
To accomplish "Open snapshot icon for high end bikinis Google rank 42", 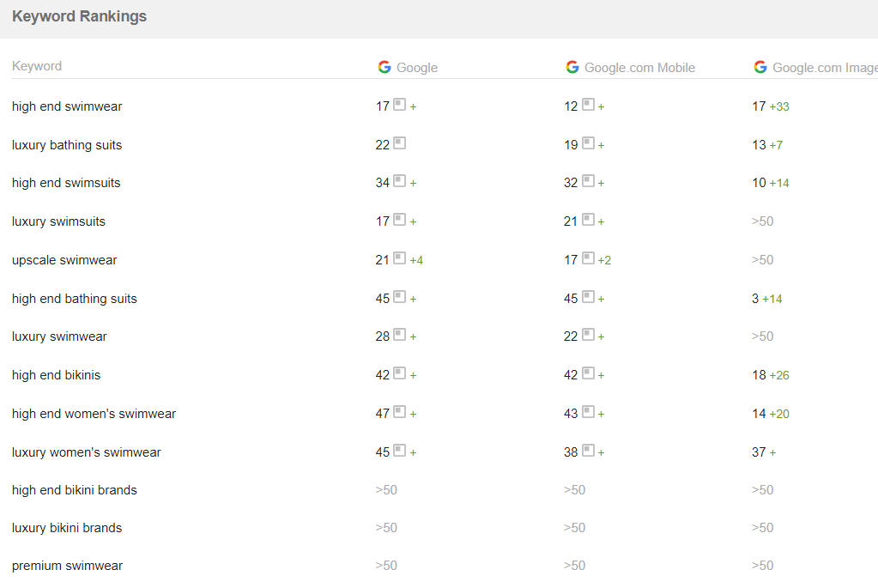I will coord(399,374).
